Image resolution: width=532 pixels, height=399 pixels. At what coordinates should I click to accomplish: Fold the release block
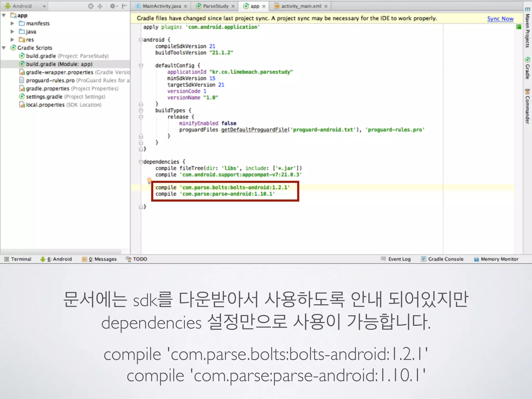141,117
